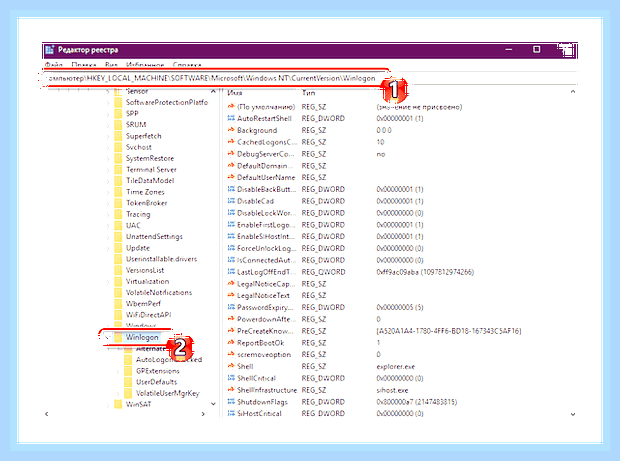Expand the GPExtensions node

[x=117, y=371]
